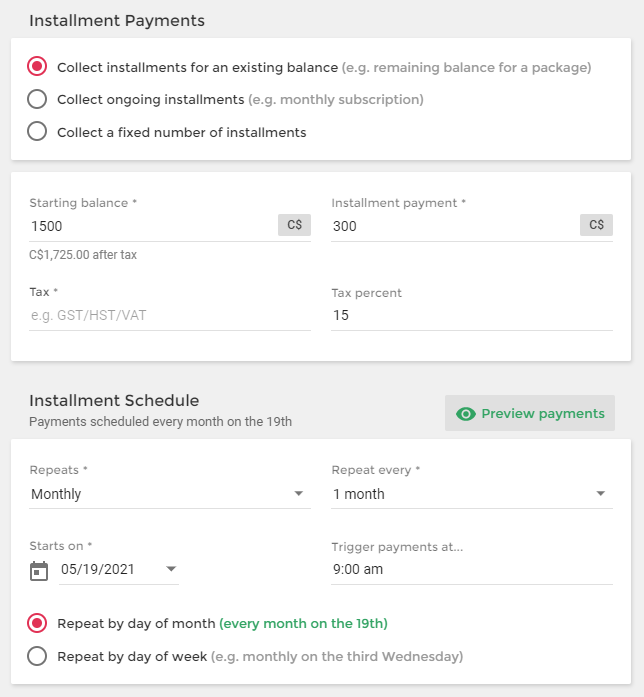Click the Starting balance field showing 1500
644x697 pixels.
click(153, 226)
